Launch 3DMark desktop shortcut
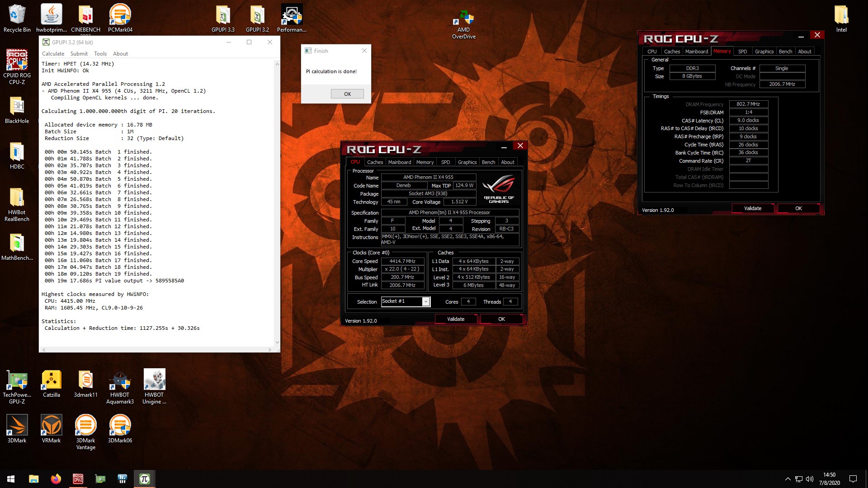Image resolution: width=868 pixels, height=488 pixels. tap(17, 429)
